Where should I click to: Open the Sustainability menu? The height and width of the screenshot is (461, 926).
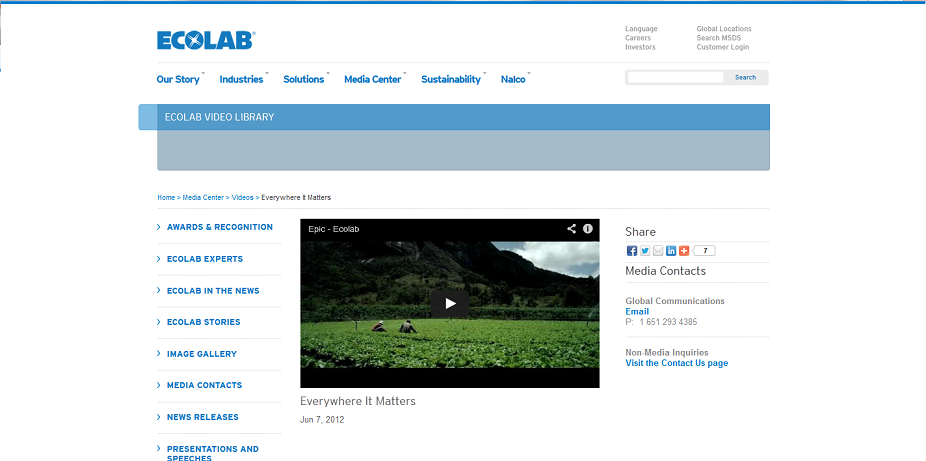[451, 79]
